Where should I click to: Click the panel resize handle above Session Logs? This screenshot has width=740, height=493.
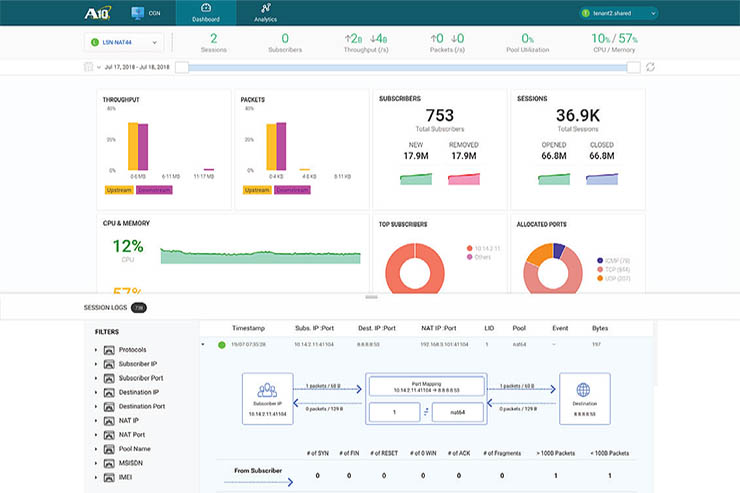pos(371,297)
